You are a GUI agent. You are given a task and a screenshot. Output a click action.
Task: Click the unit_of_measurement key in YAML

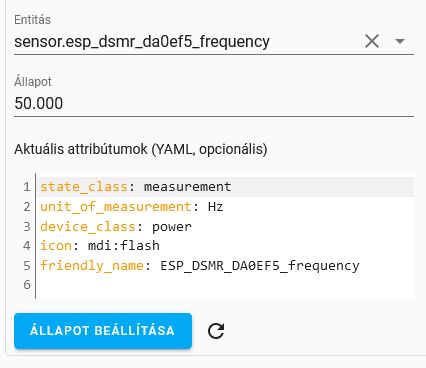[115, 207]
